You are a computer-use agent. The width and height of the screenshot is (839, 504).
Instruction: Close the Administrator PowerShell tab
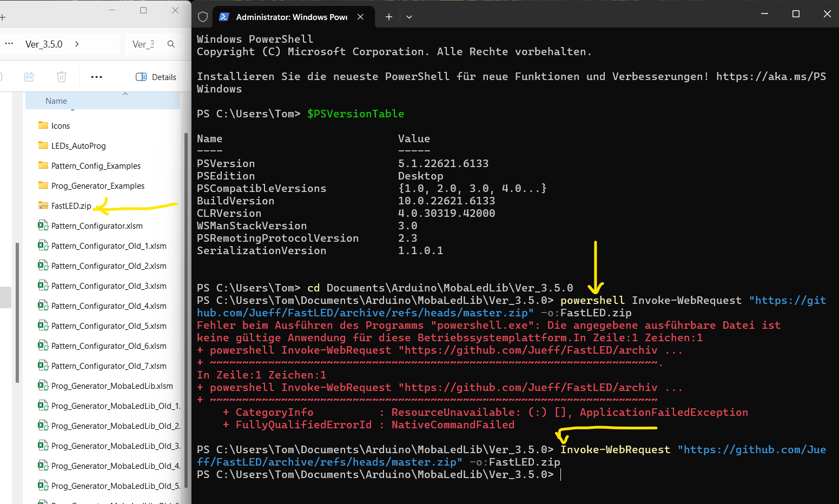(x=360, y=17)
